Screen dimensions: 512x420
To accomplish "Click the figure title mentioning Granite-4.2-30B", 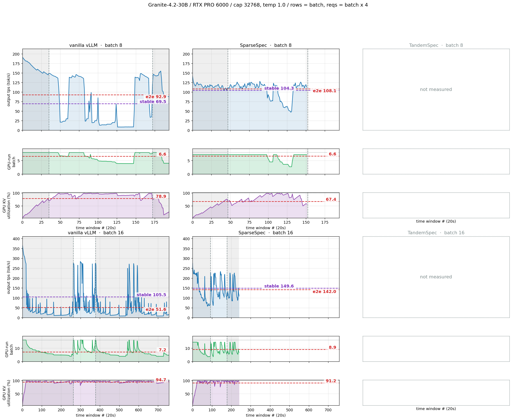I will tap(258, 5).
